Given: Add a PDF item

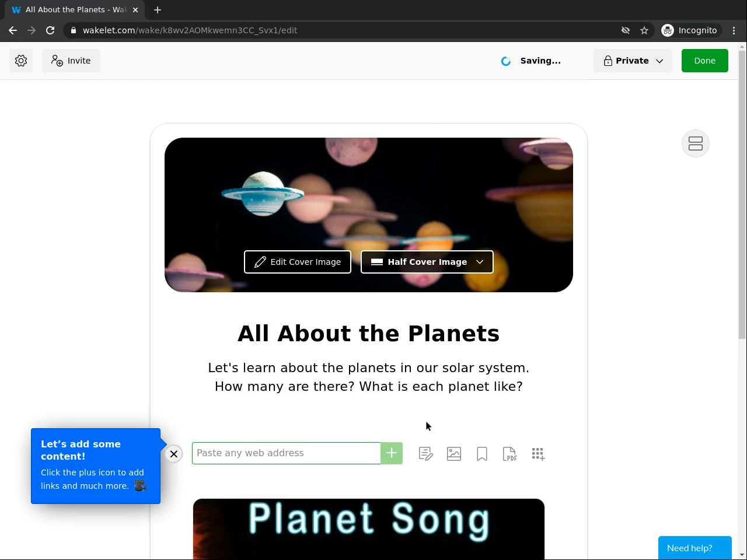Looking at the screenshot, I should click(x=509, y=454).
